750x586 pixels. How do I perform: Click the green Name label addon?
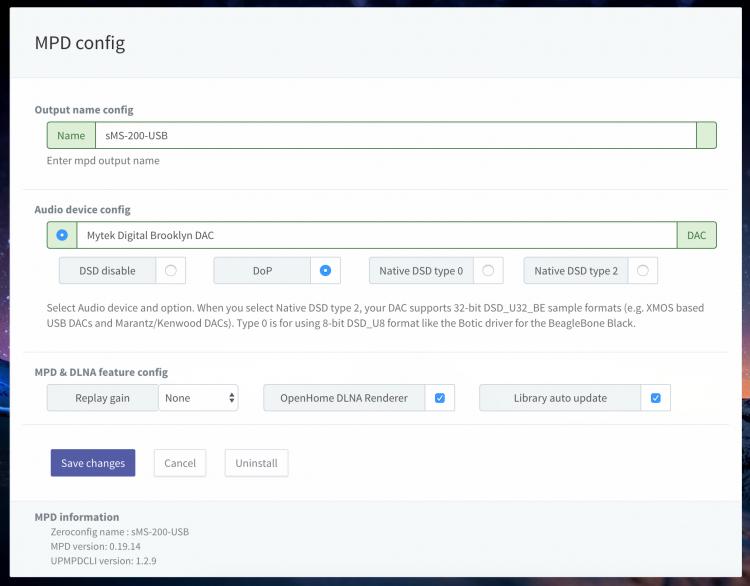71,135
